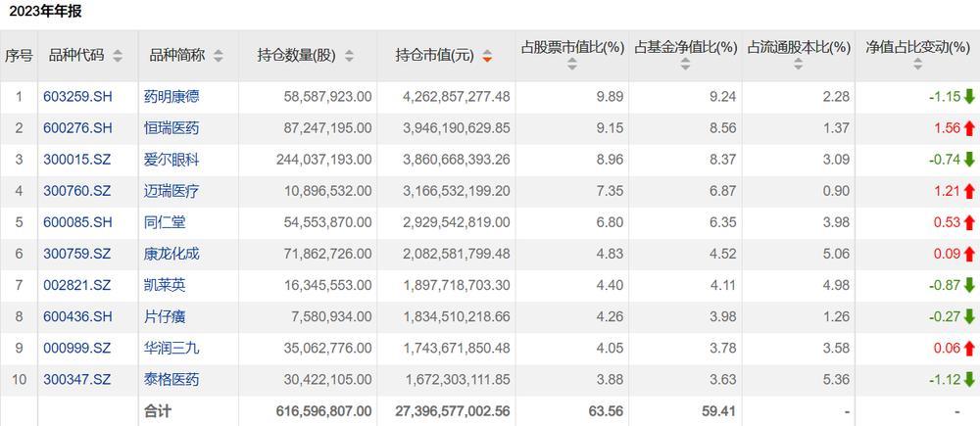Sort by 品种简称 column arrows
980x426 pixels.
(219, 56)
